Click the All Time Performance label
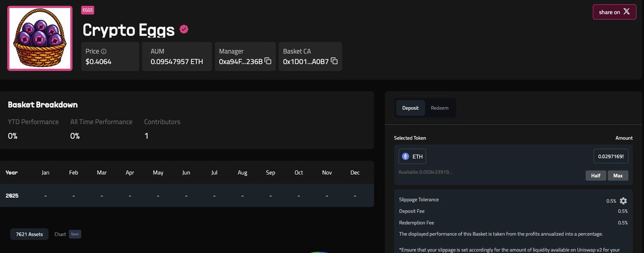This screenshot has width=644, height=253. point(101,122)
